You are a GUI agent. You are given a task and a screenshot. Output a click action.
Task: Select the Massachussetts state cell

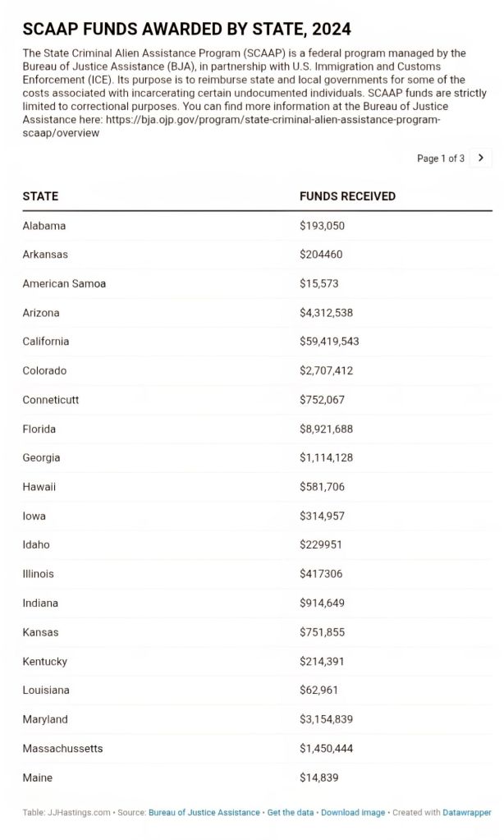[62, 749]
